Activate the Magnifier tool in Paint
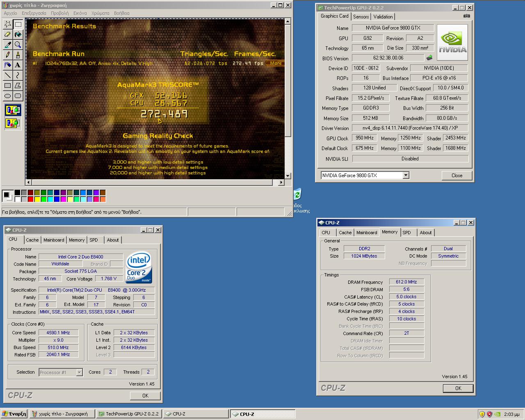The height and width of the screenshot is (420, 525). pyautogui.click(x=18, y=45)
